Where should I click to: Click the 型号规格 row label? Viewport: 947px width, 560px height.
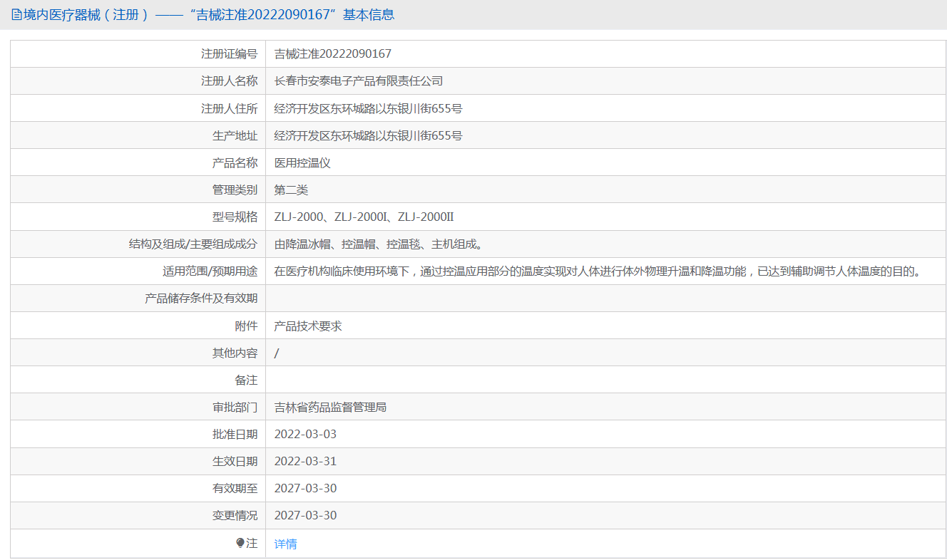[x=235, y=217]
